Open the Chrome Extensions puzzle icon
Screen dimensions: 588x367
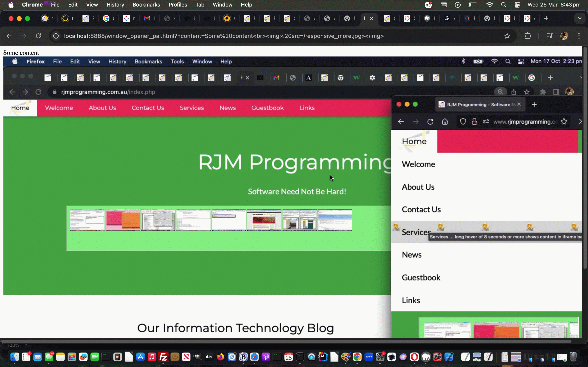(528, 36)
